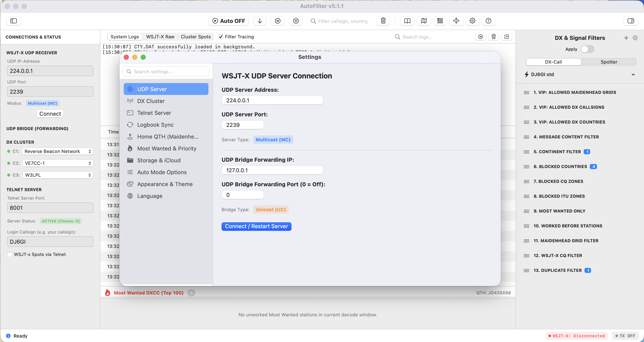
Task: Open the logbook book icon
Action: [x=407, y=21]
